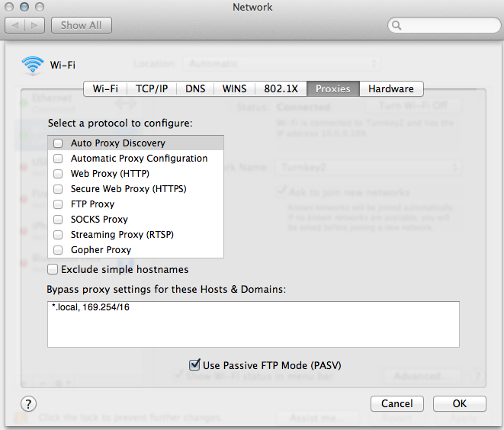Select the SOCKS Proxy label text
The height and width of the screenshot is (430, 504).
[99, 220]
